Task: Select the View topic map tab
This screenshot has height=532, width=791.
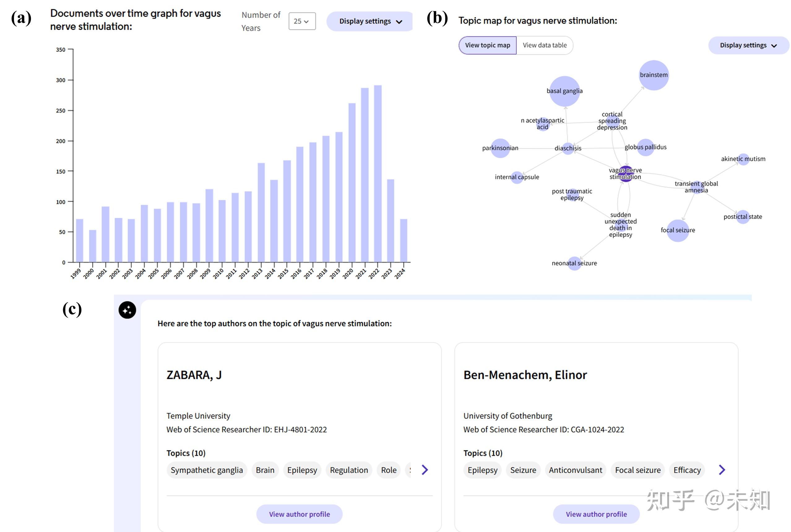Action: (x=487, y=45)
